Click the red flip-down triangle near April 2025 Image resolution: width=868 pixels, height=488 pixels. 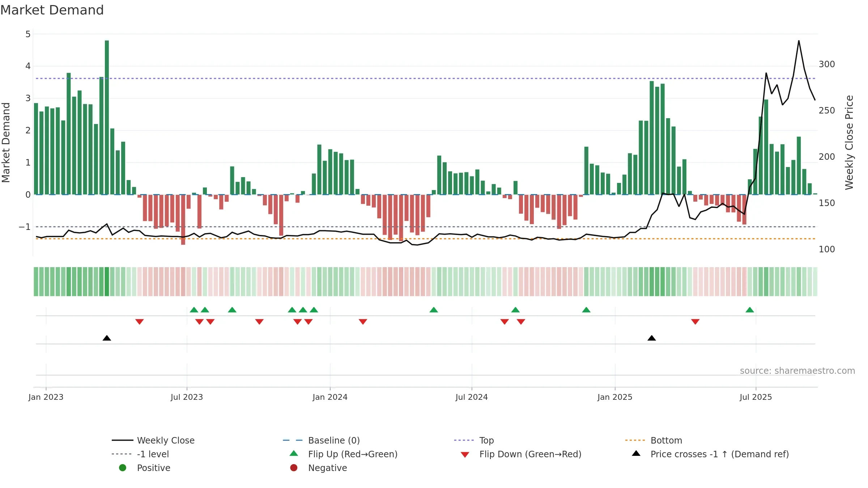(695, 322)
